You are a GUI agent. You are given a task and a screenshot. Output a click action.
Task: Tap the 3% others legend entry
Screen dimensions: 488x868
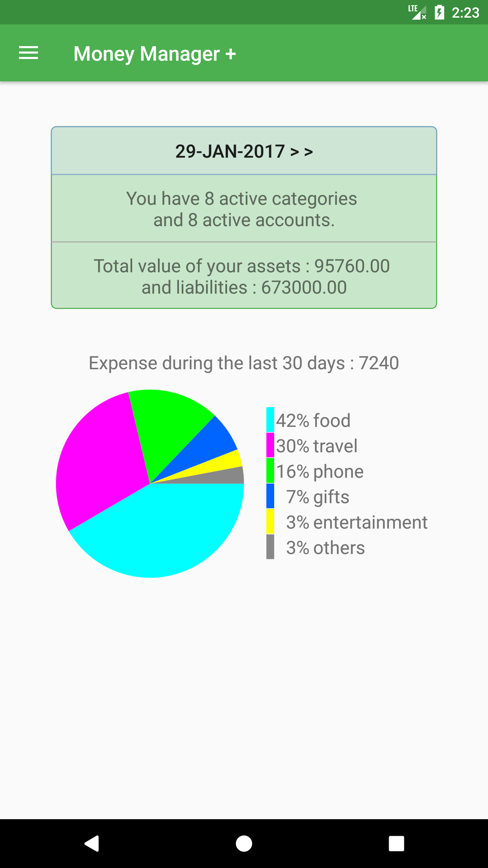[316, 548]
